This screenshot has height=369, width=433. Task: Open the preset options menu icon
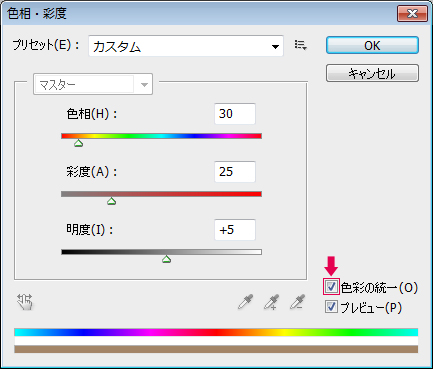pos(300,45)
